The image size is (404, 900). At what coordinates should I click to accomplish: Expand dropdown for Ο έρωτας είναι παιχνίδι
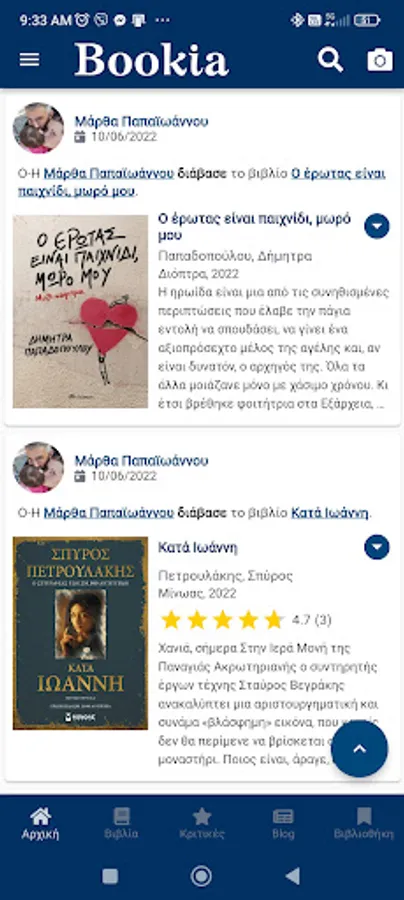tap(377, 226)
